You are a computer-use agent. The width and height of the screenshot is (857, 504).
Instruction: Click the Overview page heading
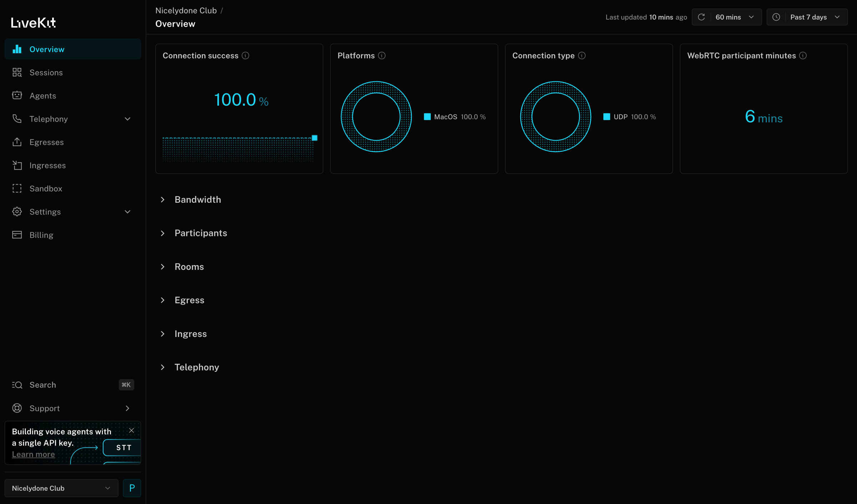coord(175,24)
